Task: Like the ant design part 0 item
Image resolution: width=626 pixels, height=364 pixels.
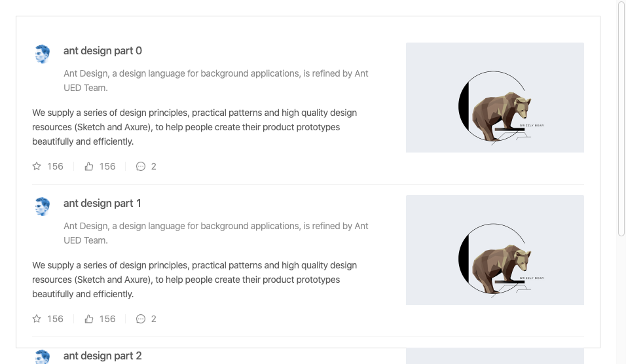Action: coord(89,166)
